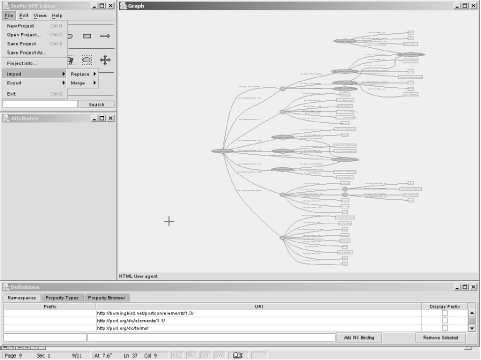Click Remove Selected button
The width and height of the screenshot is (481, 360).
tap(441, 338)
